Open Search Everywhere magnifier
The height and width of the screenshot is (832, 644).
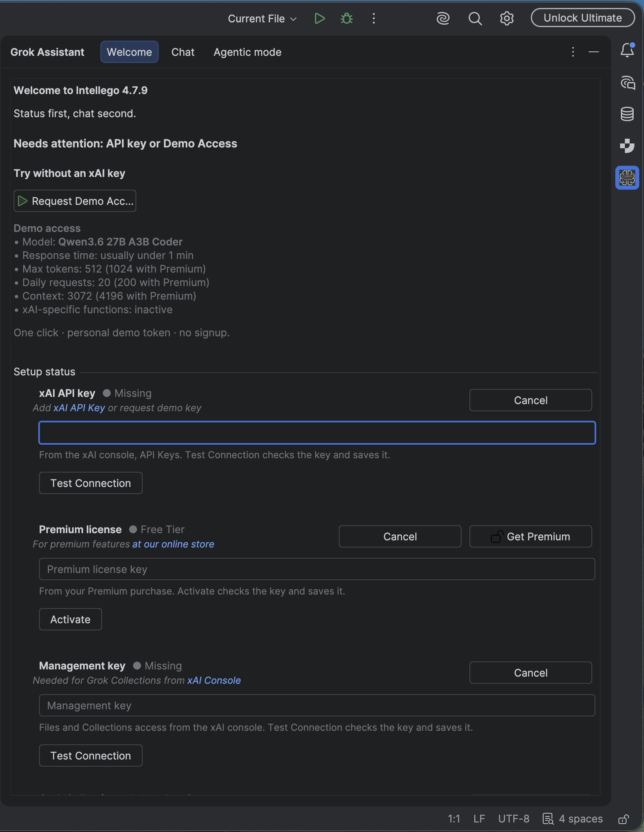[475, 18]
